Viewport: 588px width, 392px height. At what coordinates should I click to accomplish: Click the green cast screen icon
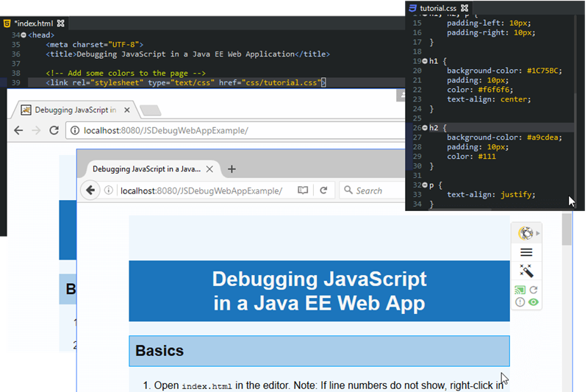[520, 291]
